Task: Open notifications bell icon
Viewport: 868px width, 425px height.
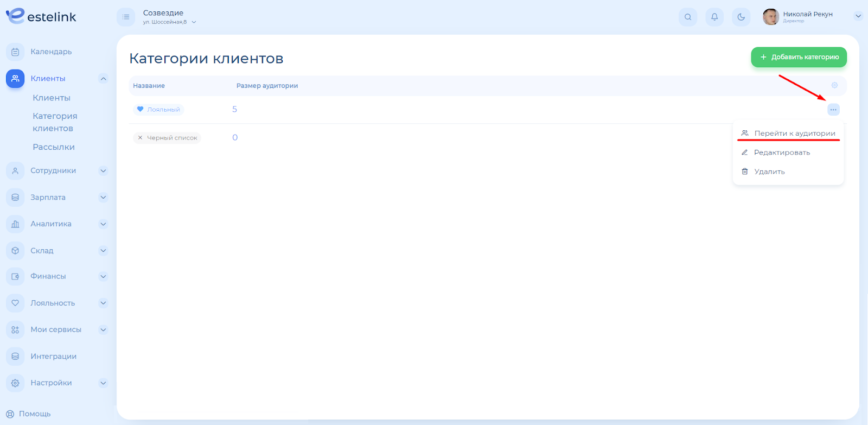Action: 714,17
